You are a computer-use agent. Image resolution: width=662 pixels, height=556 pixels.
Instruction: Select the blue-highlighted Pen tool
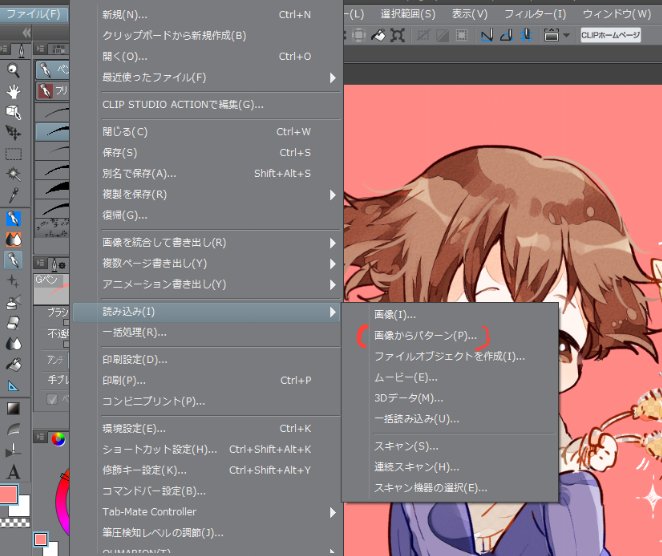coord(14,219)
